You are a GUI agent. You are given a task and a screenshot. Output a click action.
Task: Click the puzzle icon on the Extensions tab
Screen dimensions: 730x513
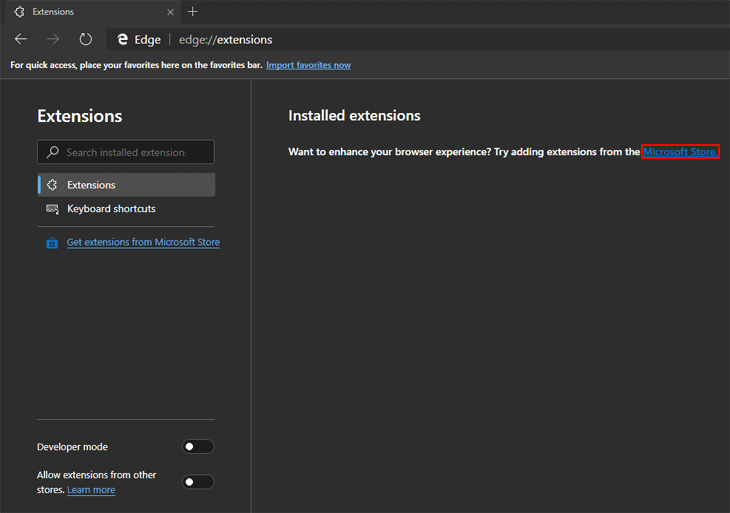20,12
